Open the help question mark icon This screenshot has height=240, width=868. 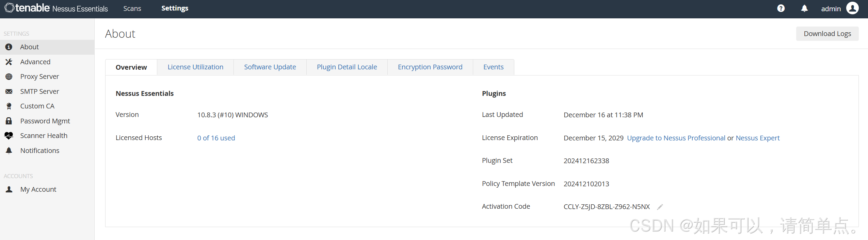(x=781, y=8)
